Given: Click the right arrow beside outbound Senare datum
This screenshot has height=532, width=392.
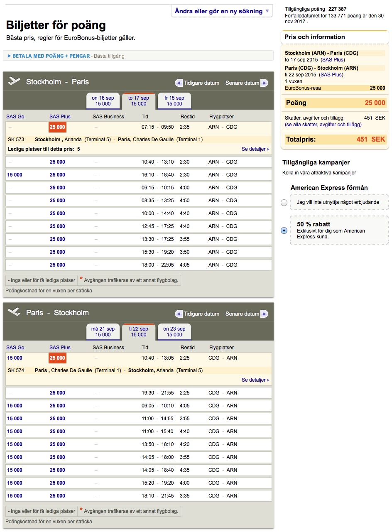Looking at the screenshot, I should pyautogui.click(x=264, y=83).
